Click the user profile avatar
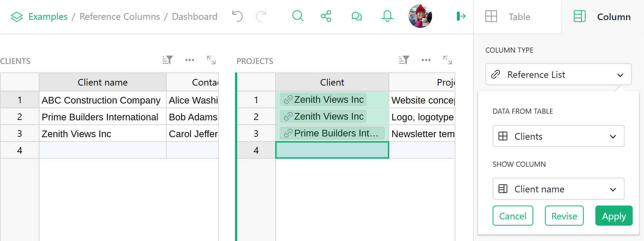This screenshot has height=241, width=644. point(420,16)
